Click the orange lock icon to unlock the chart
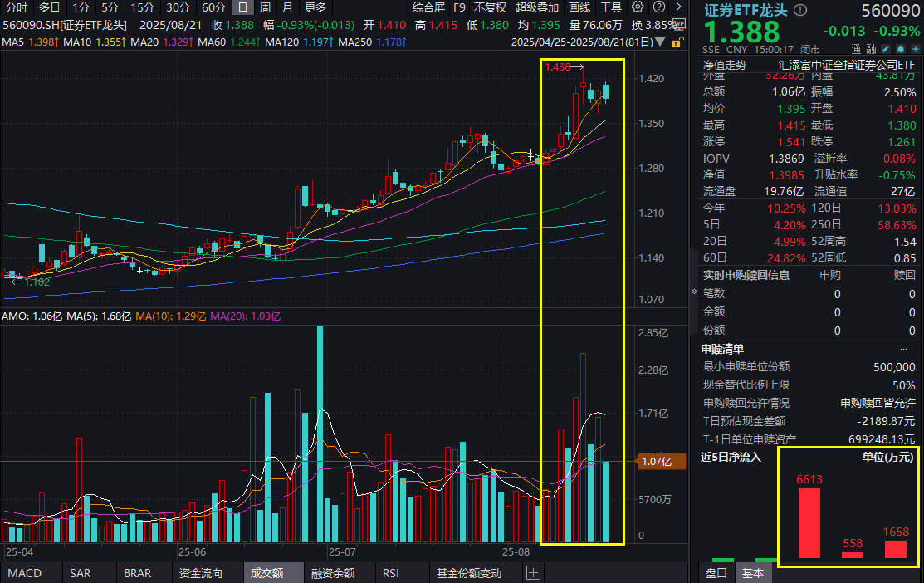 click(676, 43)
